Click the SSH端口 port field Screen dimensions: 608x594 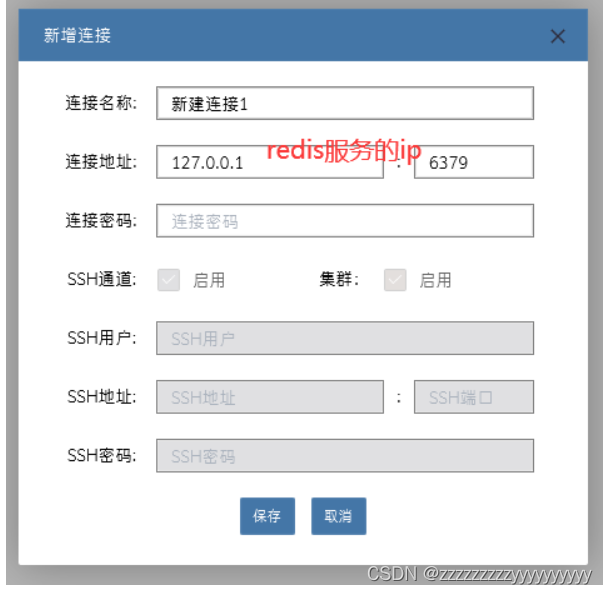coord(473,397)
